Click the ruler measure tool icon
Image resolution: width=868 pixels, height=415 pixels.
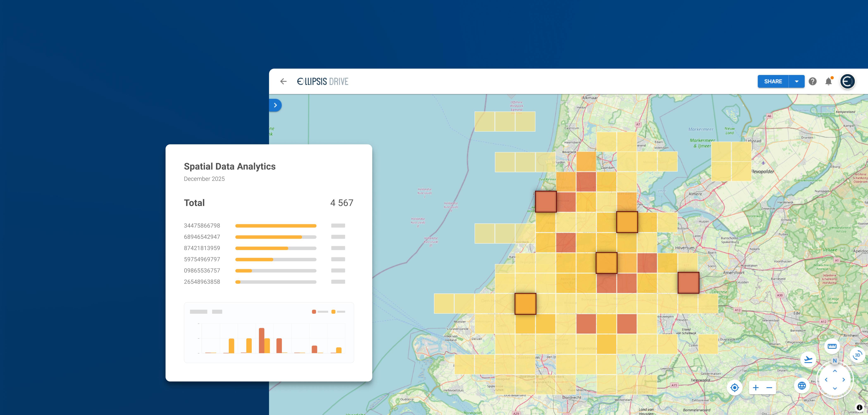[832, 346]
